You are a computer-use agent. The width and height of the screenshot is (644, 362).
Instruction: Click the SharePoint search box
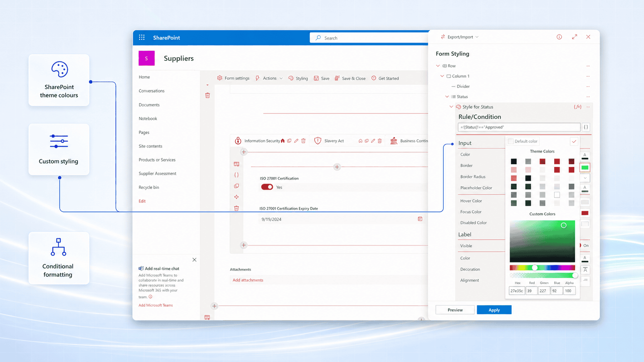[369, 38]
